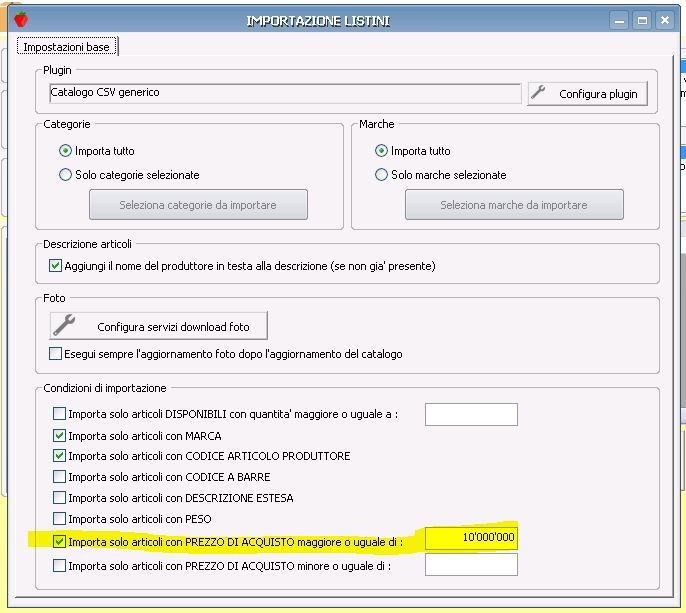Viewport: 686px width, 613px height.
Task: Enable CODICE A BARRE checkbox
Action: click(x=59, y=476)
